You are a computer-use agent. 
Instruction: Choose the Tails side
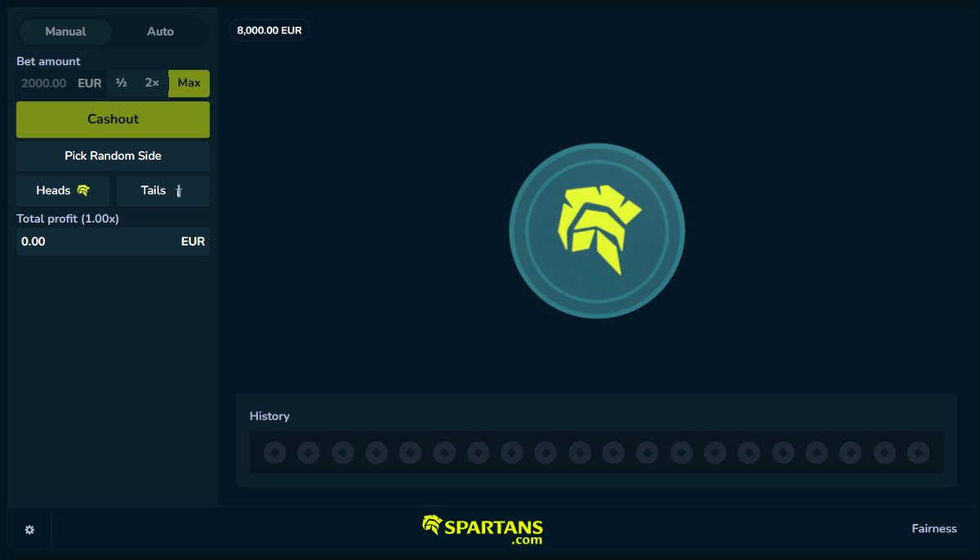(x=163, y=191)
